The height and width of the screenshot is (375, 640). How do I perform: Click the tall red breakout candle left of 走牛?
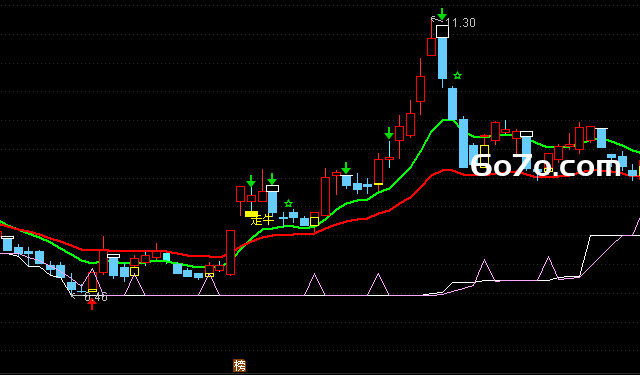(x=231, y=253)
